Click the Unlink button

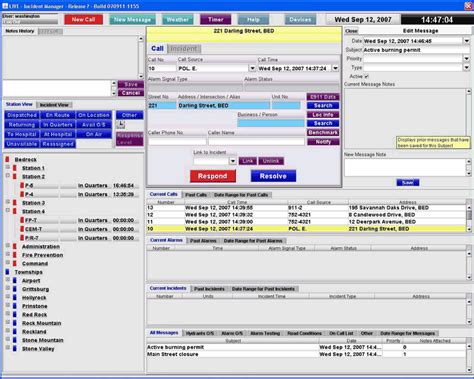pos(271,161)
